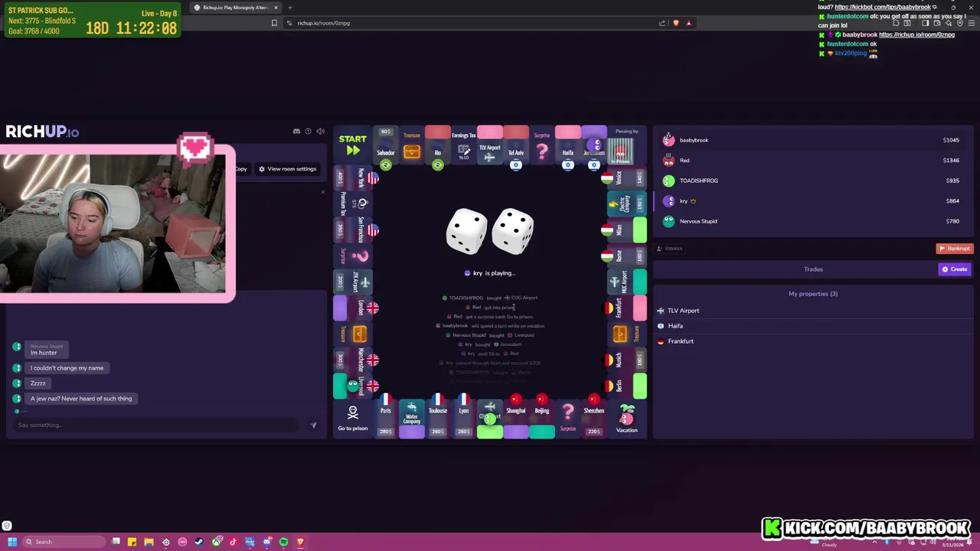Click the Go to prison corner tile
This screenshot has width=980, height=551.
tap(353, 419)
